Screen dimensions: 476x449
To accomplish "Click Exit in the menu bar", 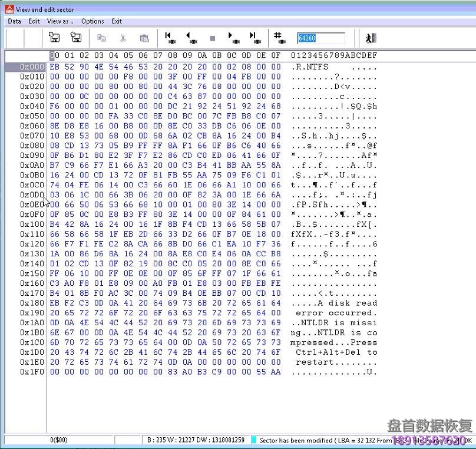I will [x=117, y=21].
